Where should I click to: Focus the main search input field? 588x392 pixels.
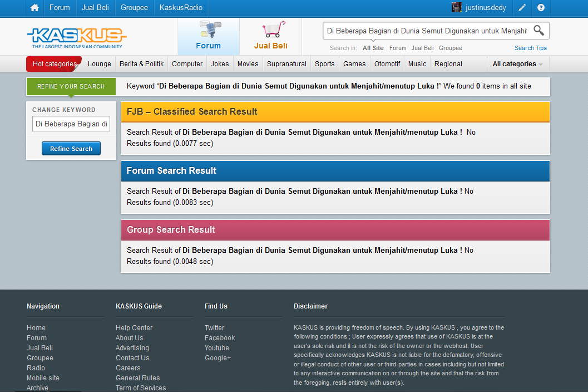[427, 31]
